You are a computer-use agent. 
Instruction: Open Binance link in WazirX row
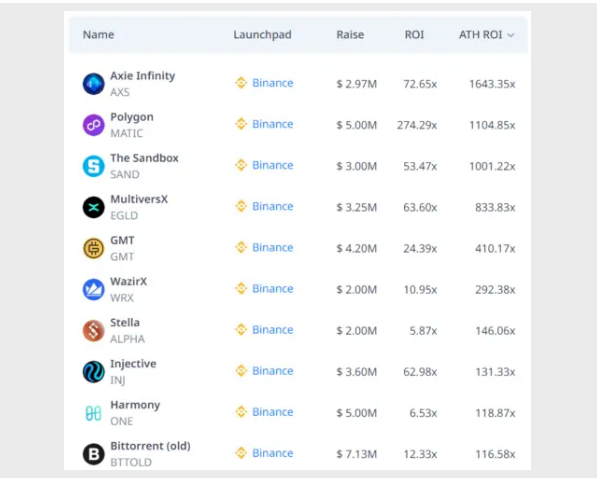point(273,289)
